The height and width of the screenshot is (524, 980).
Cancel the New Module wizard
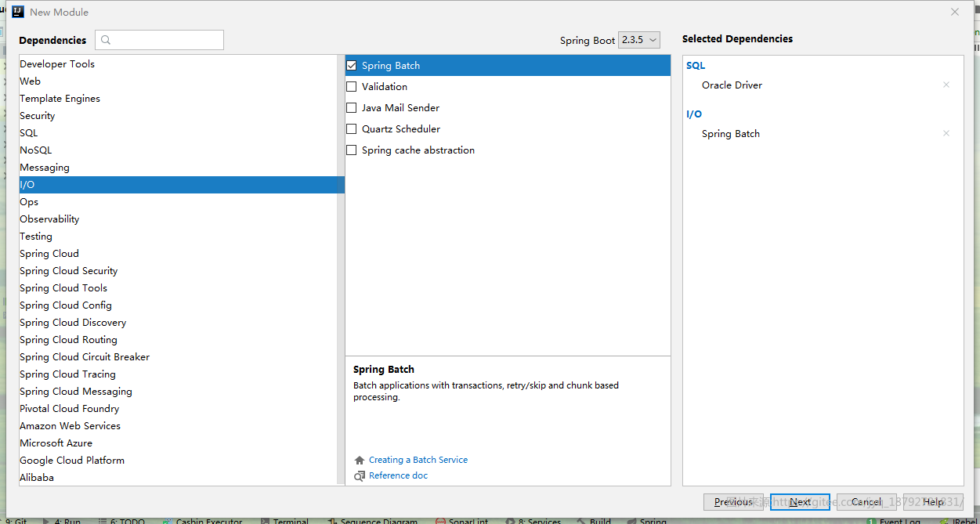point(866,502)
